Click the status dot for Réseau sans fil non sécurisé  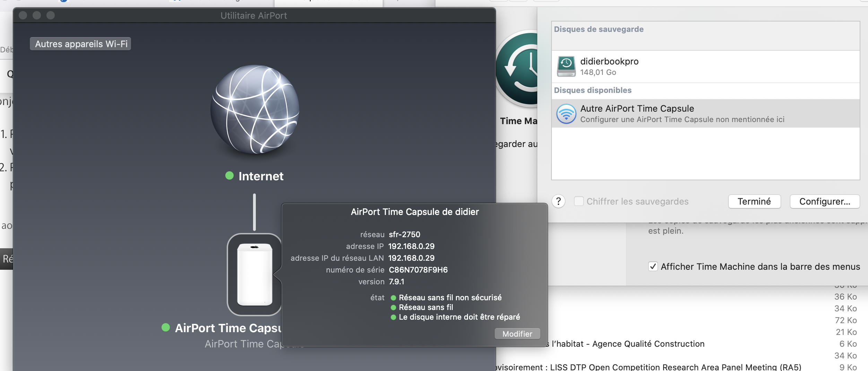[393, 298]
